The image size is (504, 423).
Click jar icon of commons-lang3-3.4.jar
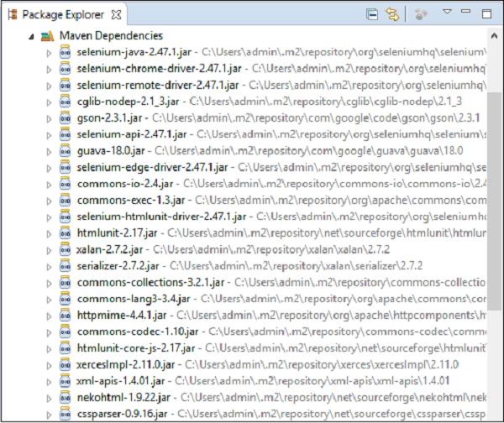coord(66,299)
